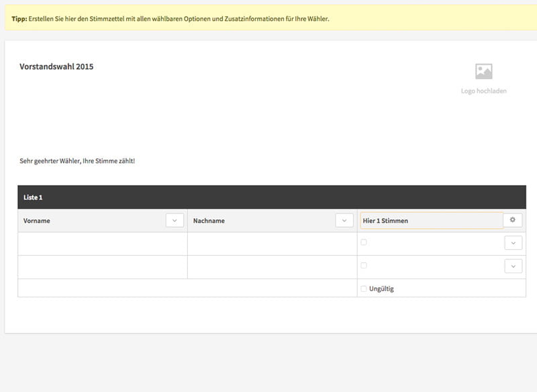Click the logo upload image placeholder icon
This screenshot has height=392, width=537.
tap(483, 71)
